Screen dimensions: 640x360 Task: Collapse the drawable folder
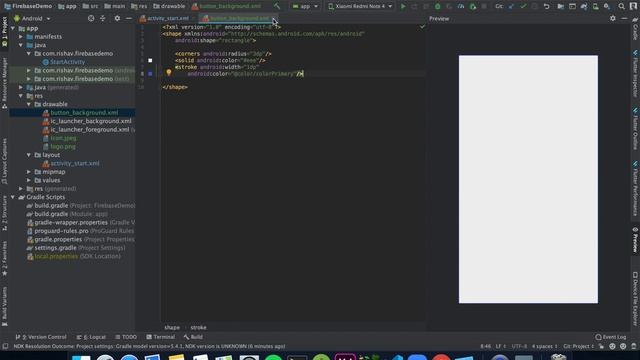(x=29, y=104)
